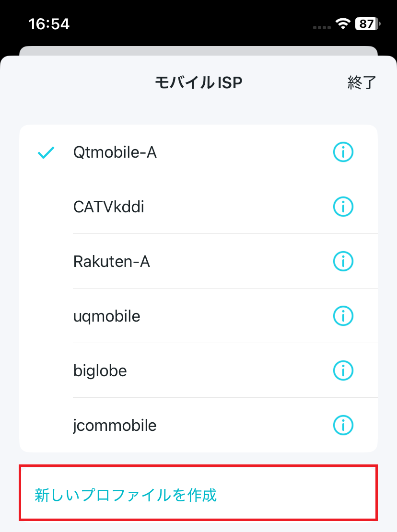
Task: Select uqmobile from the ISP list
Action: coord(198,316)
